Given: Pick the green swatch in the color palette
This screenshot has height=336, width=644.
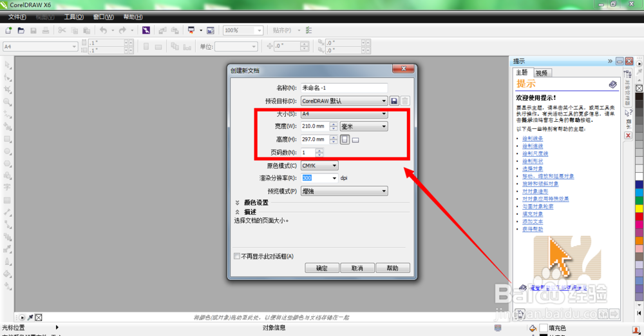Looking at the screenshot, I should point(639,201).
